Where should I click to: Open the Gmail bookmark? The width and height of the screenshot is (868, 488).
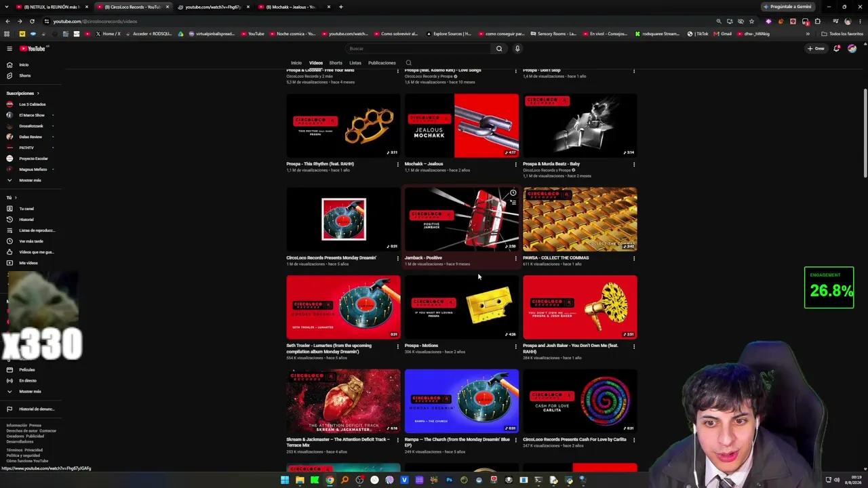point(723,34)
